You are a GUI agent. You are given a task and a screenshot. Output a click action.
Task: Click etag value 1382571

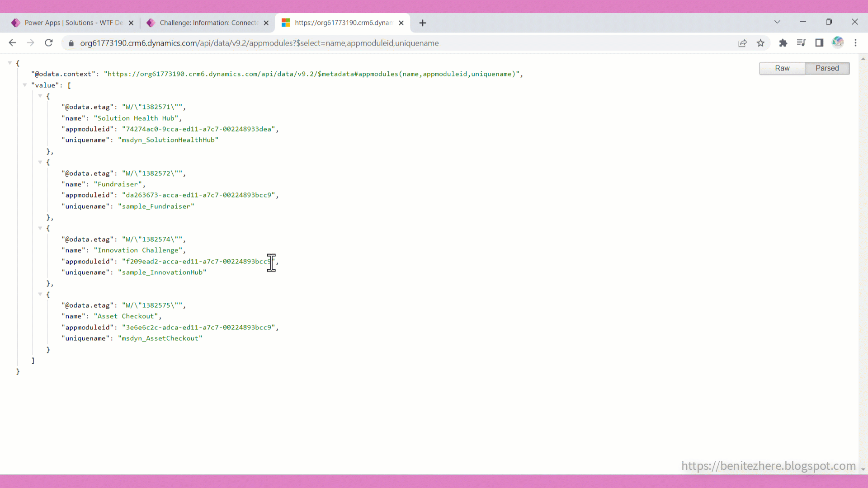click(152, 107)
